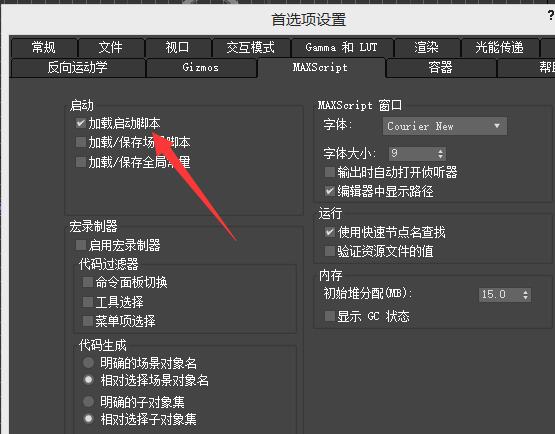Check the 显示 GC 状态 box

[x=330, y=316]
